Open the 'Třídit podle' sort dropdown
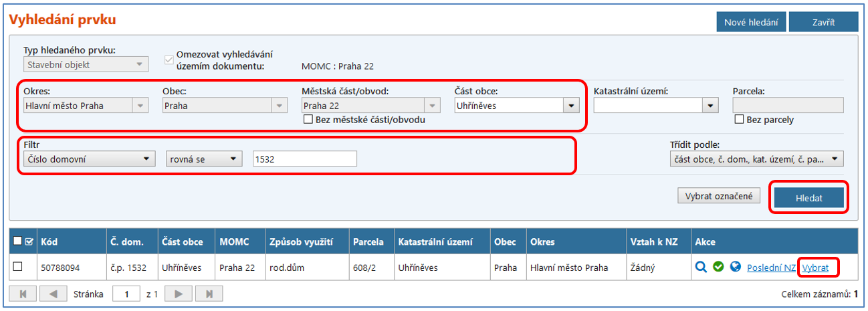The image size is (868, 311). click(x=835, y=159)
